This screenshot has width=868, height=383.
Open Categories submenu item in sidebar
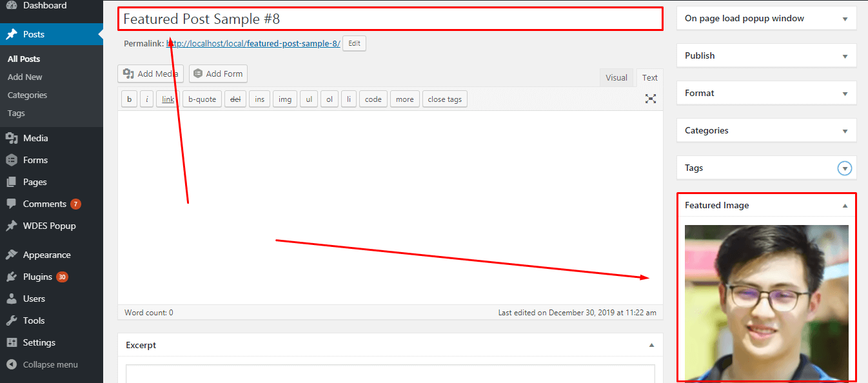click(28, 95)
